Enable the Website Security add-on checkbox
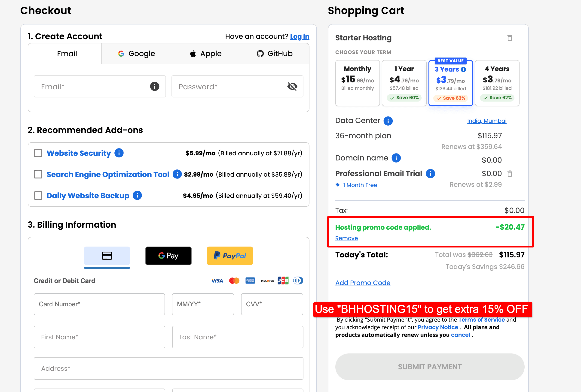581x392 pixels. [x=38, y=153]
